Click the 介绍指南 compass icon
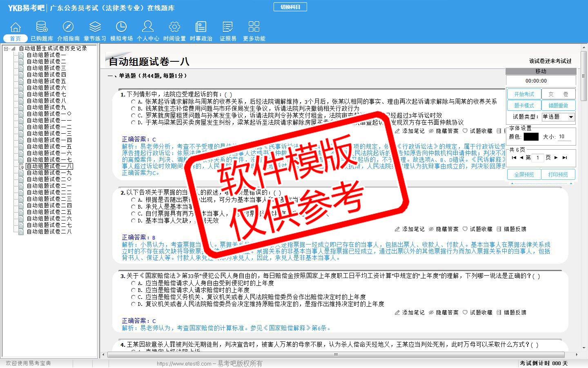The width and height of the screenshot is (588, 368). coord(68,27)
